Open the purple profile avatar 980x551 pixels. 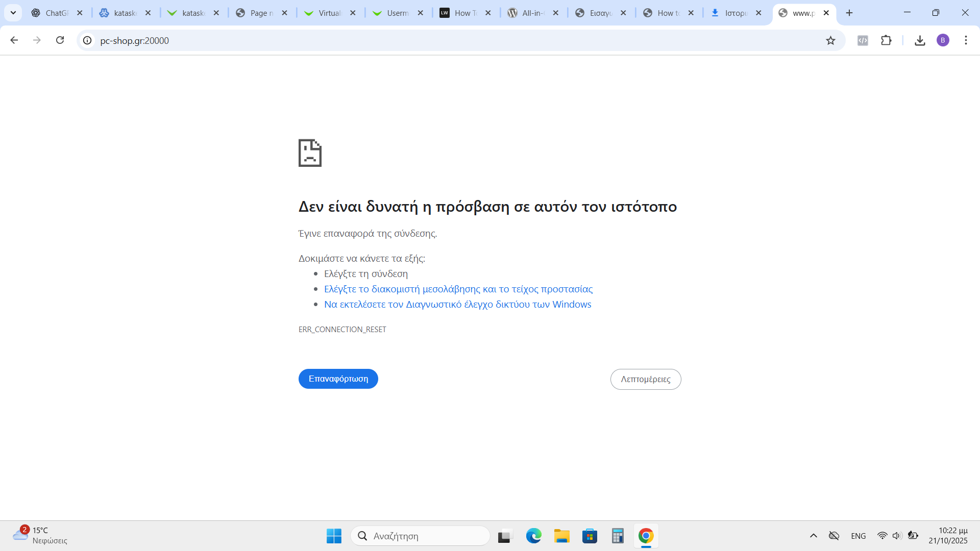[x=943, y=40]
